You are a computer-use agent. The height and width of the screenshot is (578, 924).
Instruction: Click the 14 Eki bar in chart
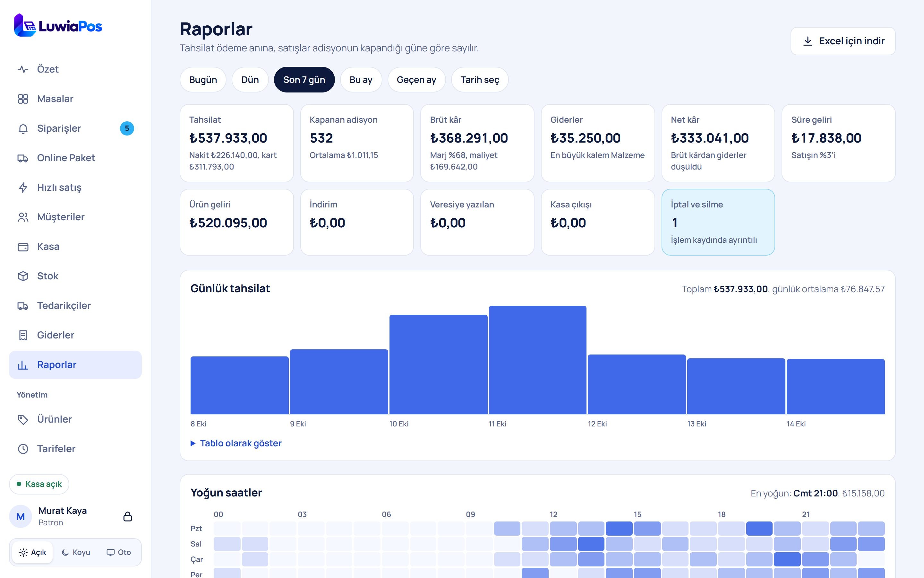tap(835, 387)
